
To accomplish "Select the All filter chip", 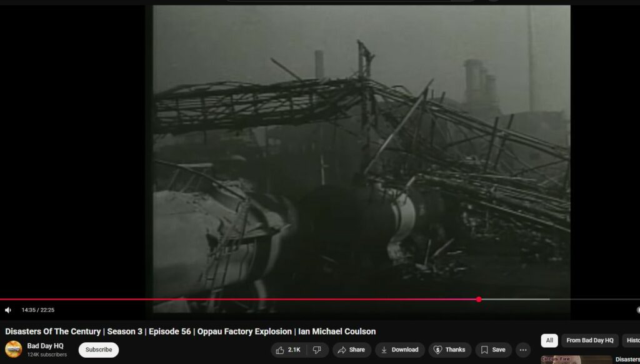I will [x=549, y=340].
